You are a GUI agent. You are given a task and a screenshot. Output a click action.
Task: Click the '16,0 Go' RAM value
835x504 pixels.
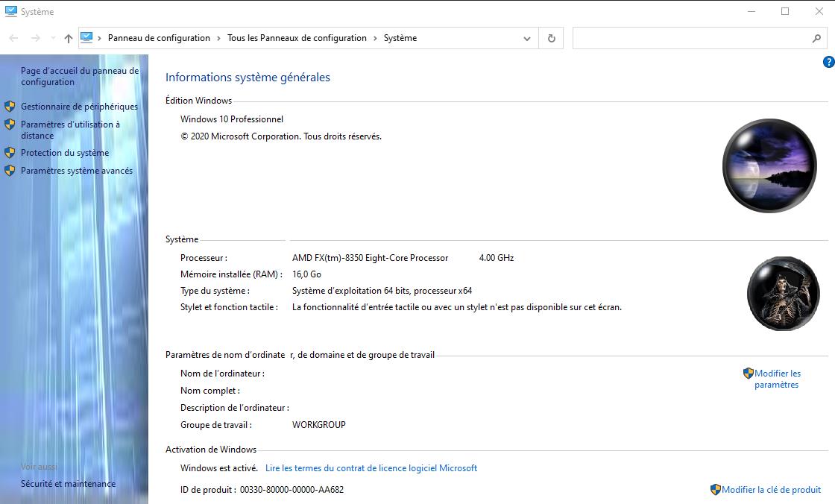(306, 274)
